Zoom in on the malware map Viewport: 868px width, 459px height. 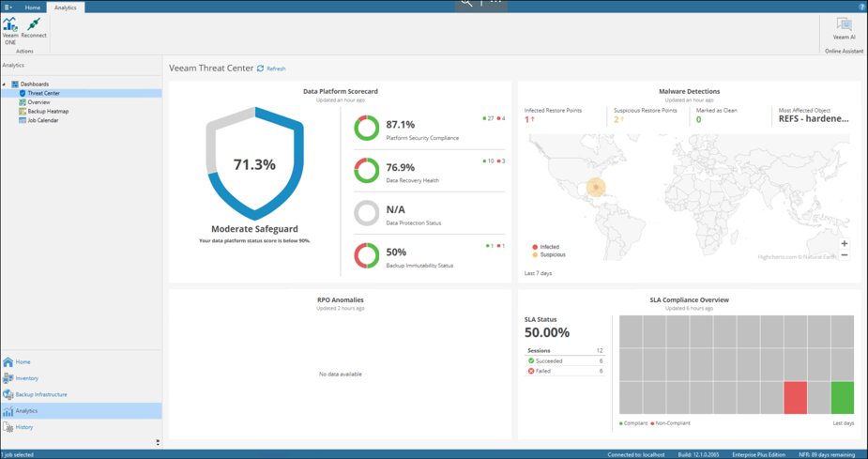[x=845, y=244]
